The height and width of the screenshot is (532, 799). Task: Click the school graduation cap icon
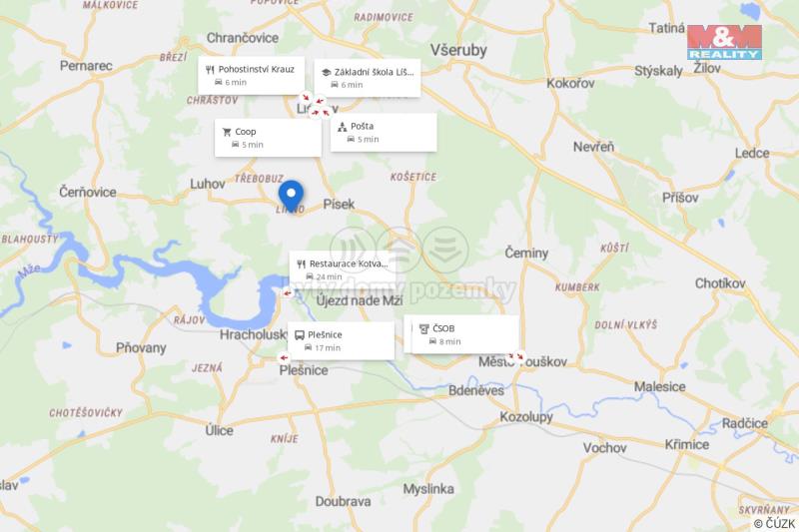coord(327,72)
